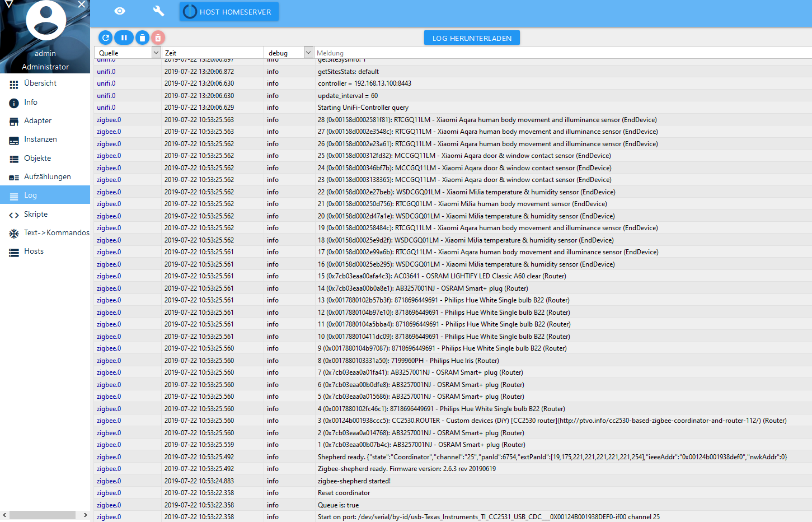Select 'controller = 192.168.13.100:8443' message
812x522 pixels.
(x=364, y=83)
